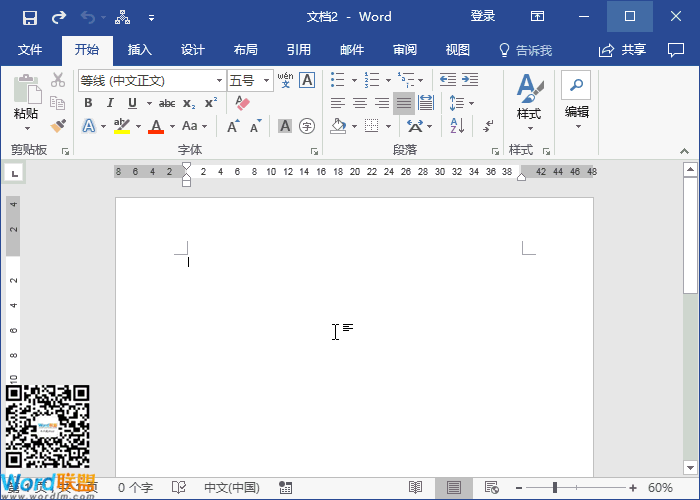Switch to the 引用 tab
The height and width of the screenshot is (500, 700).
click(x=299, y=50)
